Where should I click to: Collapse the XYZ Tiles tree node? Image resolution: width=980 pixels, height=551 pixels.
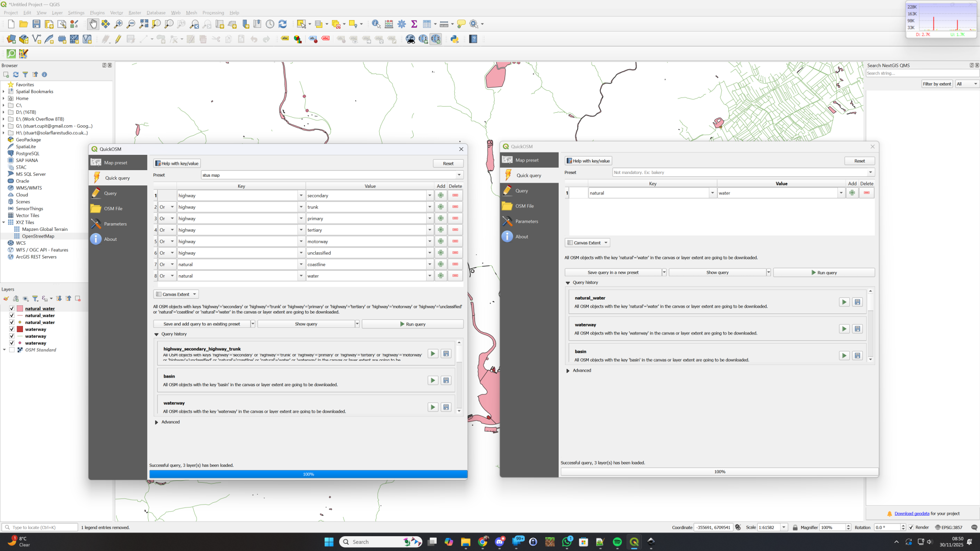[x=4, y=222]
